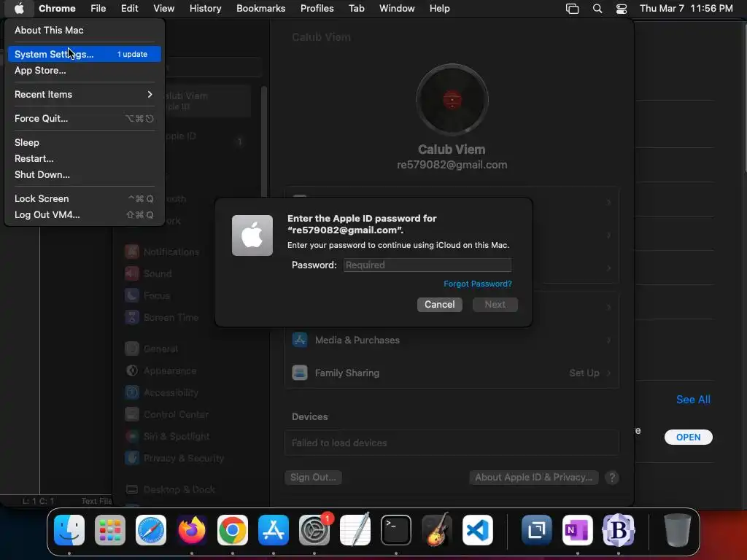
Task: Open the Bookmarks menu
Action: [260, 8]
